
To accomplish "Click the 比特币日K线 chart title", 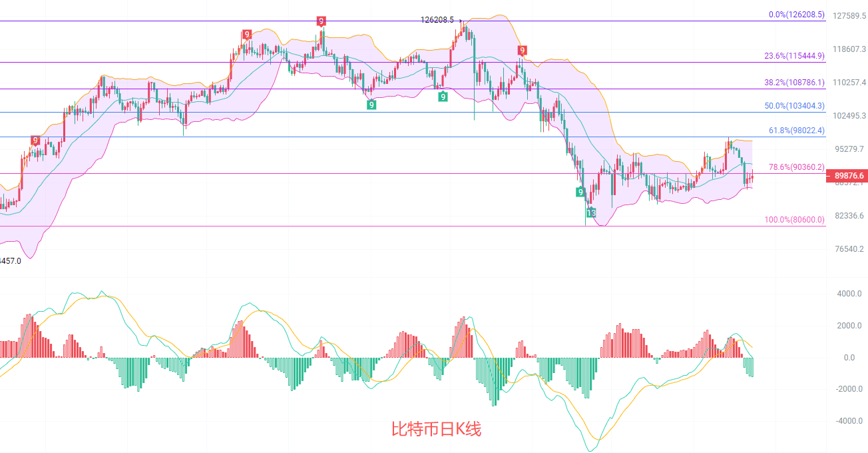I will tap(435, 430).
